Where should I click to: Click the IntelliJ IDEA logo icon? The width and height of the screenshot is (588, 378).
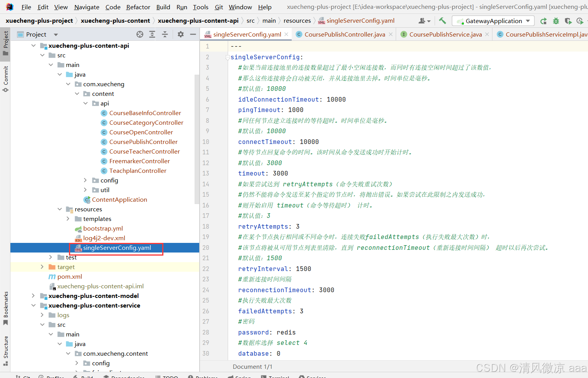coord(9,7)
